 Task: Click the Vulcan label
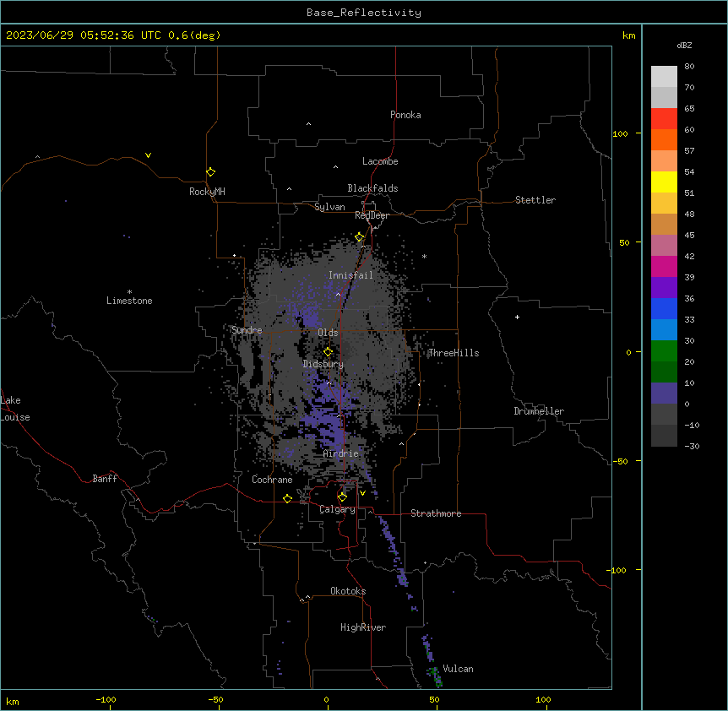click(x=458, y=669)
